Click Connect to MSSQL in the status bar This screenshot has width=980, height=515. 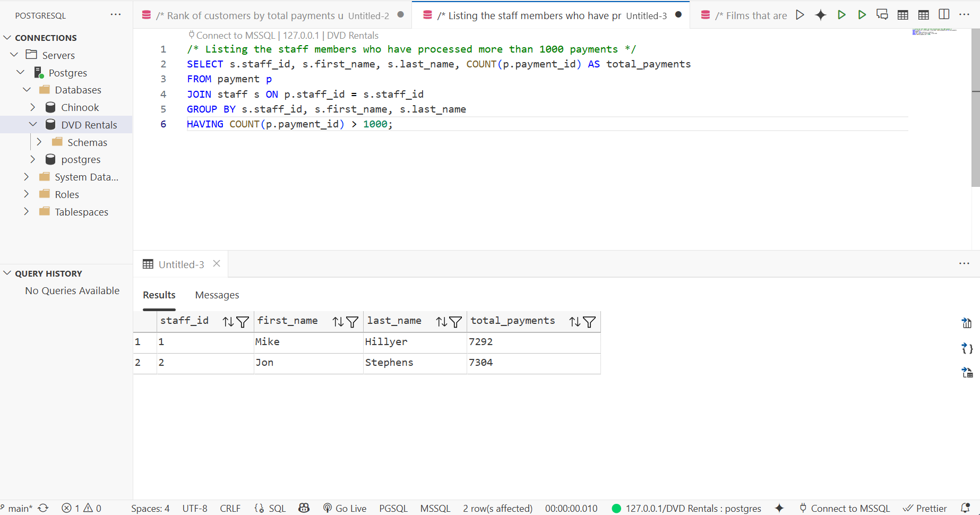(845, 508)
